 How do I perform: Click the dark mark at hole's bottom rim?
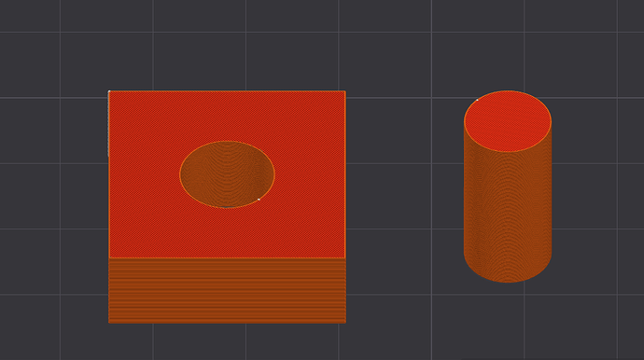226,207
